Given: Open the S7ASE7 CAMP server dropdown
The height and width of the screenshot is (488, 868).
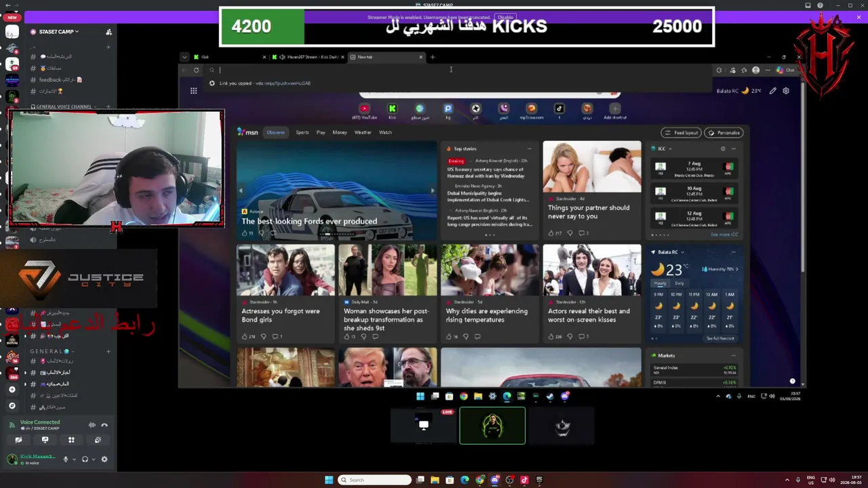Looking at the screenshot, I should coord(58,32).
